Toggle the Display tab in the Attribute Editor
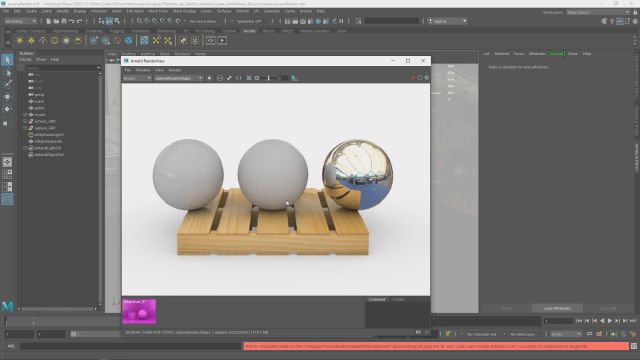Screen dimensions: 640x360 pyautogui.click(x=557, y=54)
